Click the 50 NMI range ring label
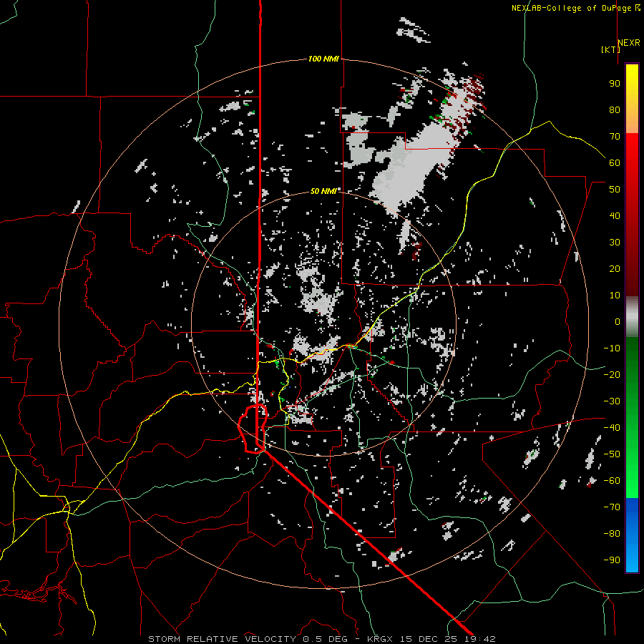The image size is (644, 644). (x=323, y=191)
